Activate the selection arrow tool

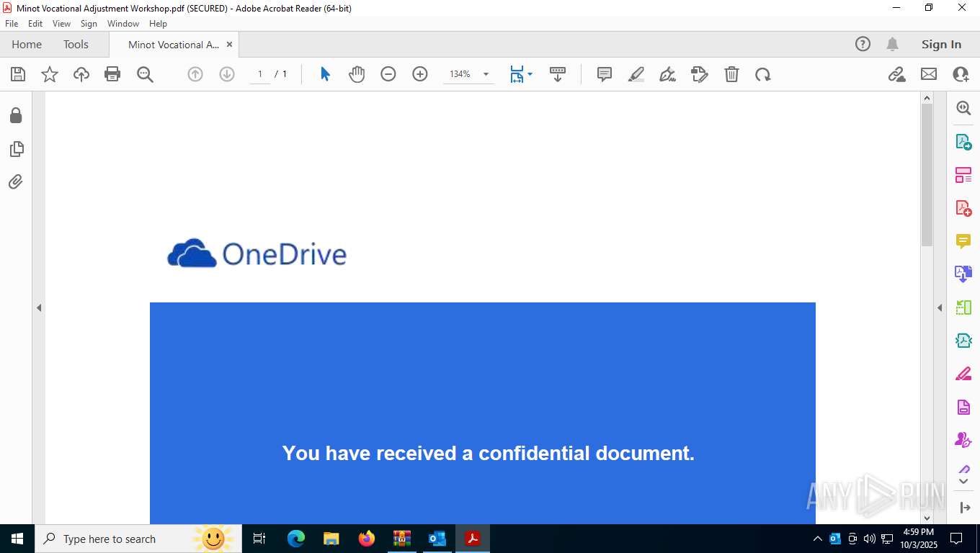[x=325, y=74]
